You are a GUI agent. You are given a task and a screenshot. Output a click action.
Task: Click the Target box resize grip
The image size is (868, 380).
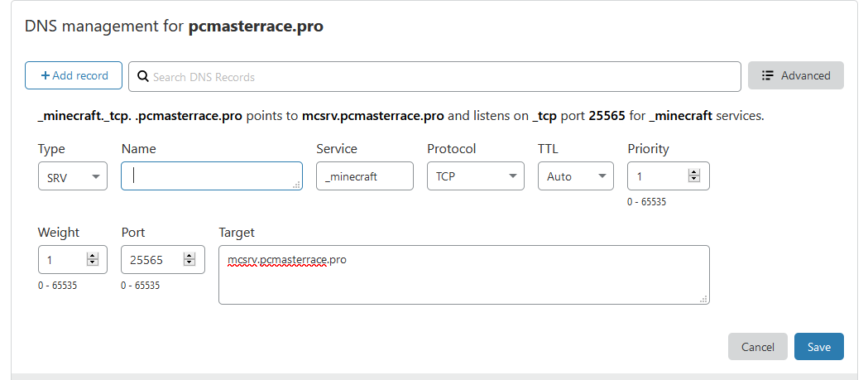pos(704,300)
